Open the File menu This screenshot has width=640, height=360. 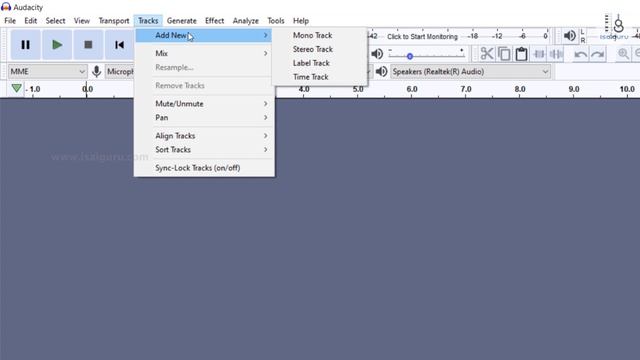[10, 20]
